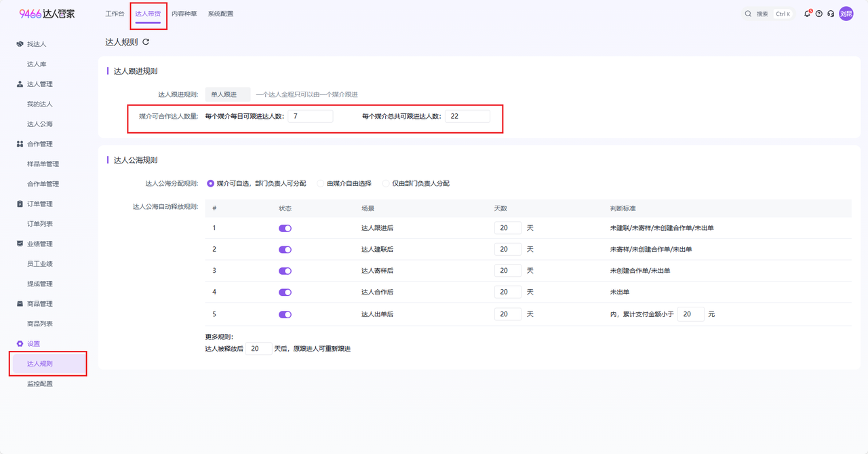Click the 找达人 sidebar group icon
868x454 pixels.
coord(20,44)
